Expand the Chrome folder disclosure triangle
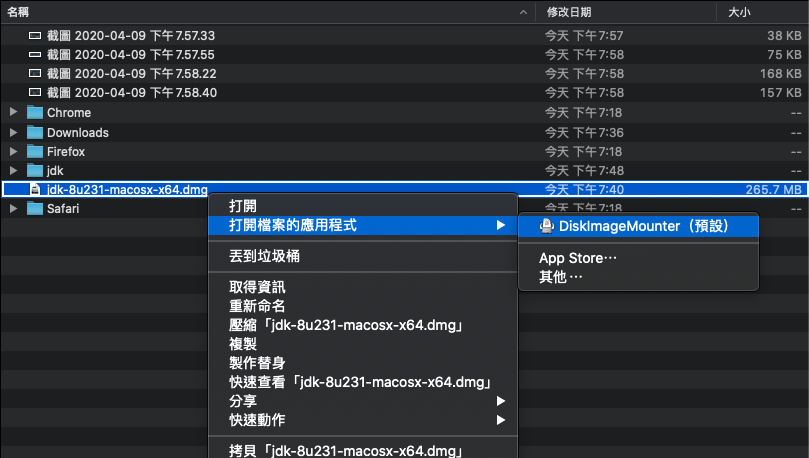Image resolution: width=809 pixels, height=458 pixels. 13,112
